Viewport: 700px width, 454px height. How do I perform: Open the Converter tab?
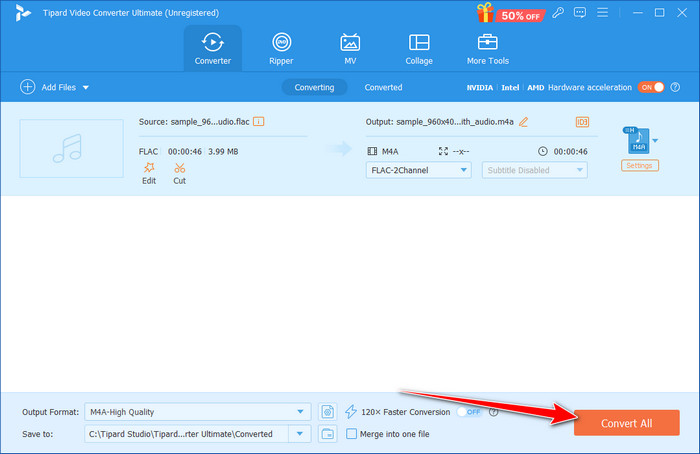[212, 48]
